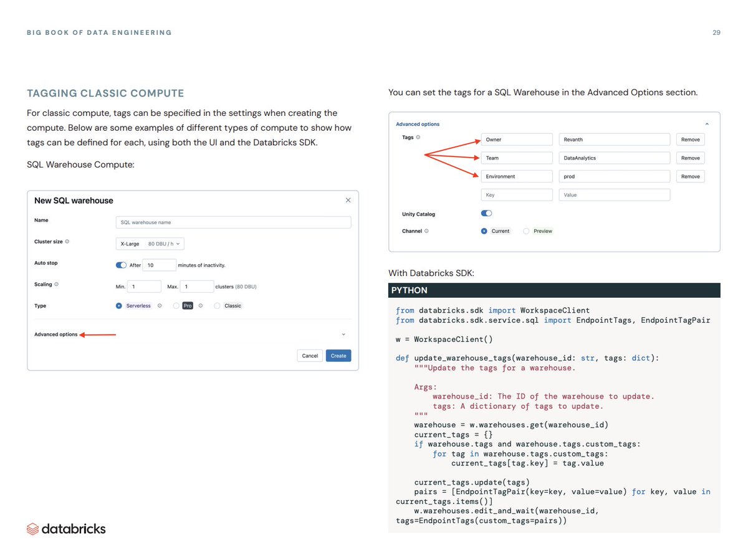Toggle the Auto stop switch
Image resolution: width=748 pixels, height=560 pixels.
click(121, 264)
